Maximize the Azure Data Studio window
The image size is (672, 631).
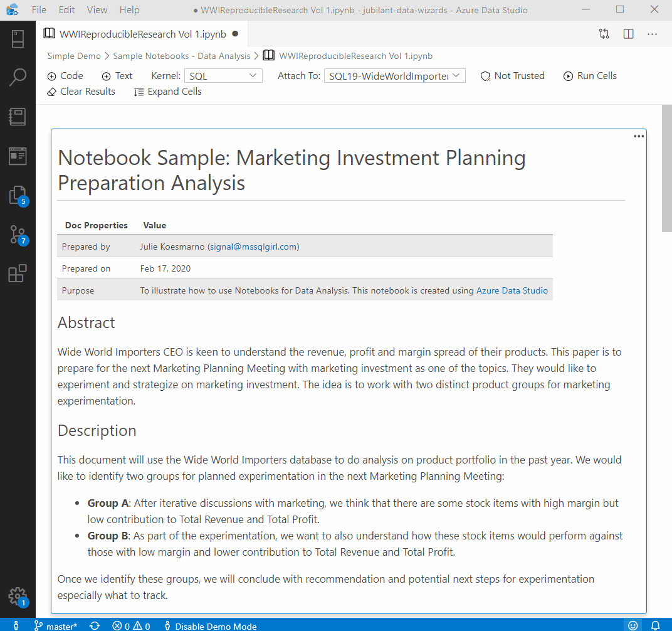tap(620, 9)
